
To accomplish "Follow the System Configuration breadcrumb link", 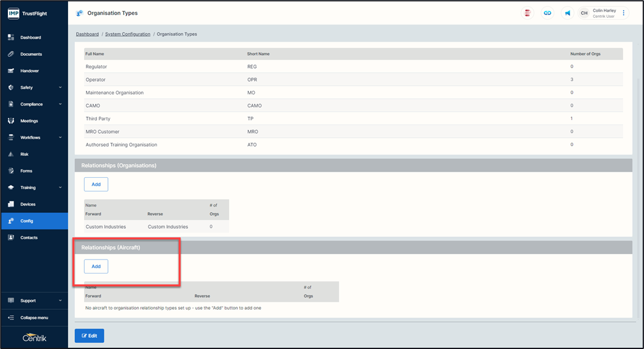I will (x=128, y=34).
